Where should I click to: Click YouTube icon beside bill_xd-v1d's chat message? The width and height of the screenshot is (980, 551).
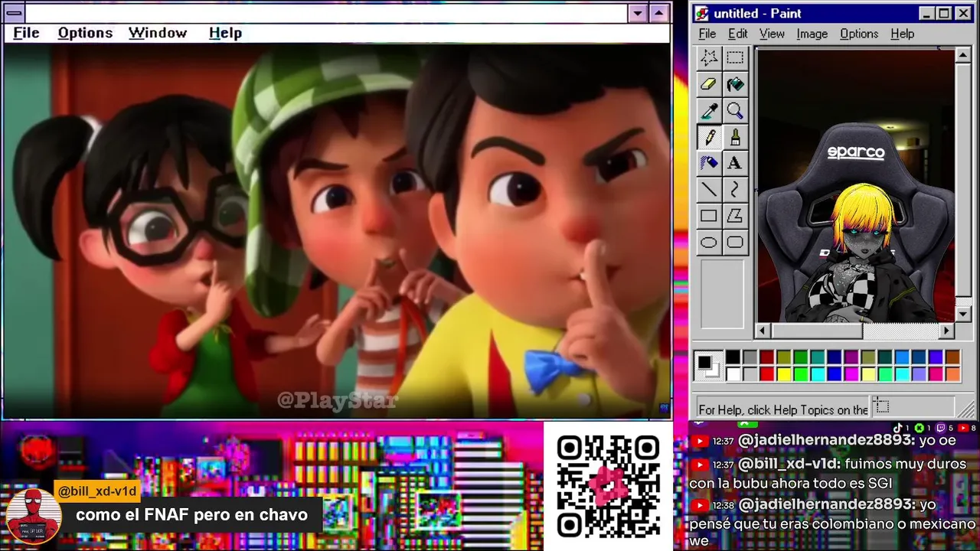coord(699,465)
